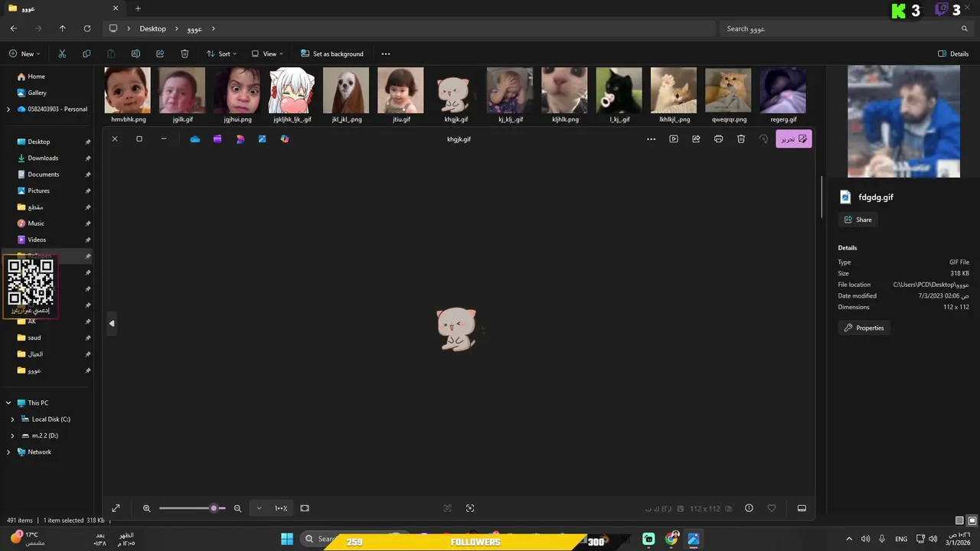The image size is (980, 551).
Task: Click the Search عووو field
Action: tap(845, 28)
